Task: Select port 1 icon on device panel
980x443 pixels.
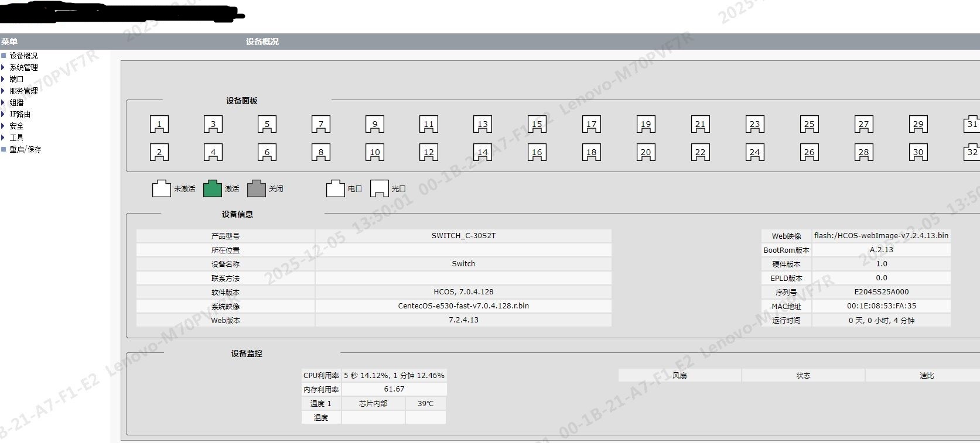Action: click(159, 124)
